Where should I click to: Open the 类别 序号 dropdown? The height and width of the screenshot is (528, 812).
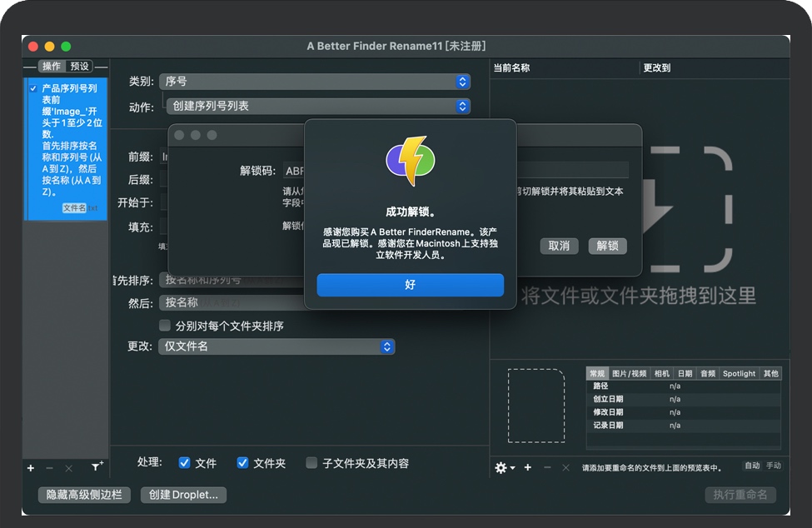coord(314,82)
